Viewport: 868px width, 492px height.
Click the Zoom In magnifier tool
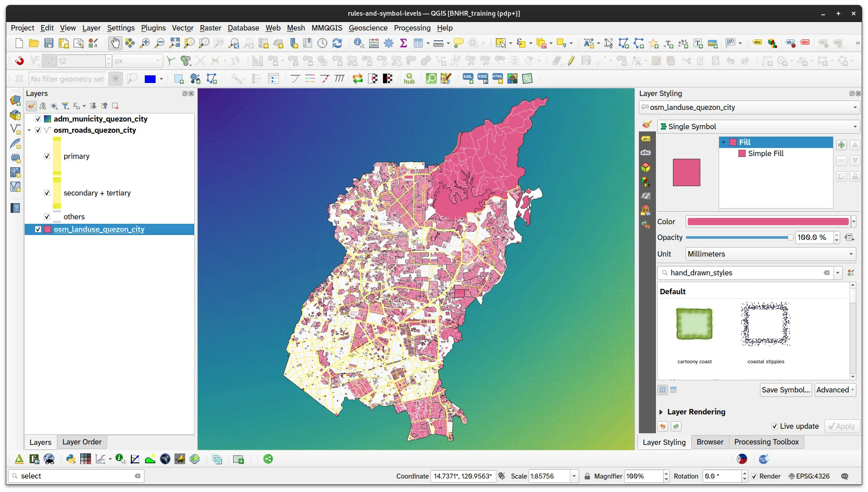pos(145,43)
